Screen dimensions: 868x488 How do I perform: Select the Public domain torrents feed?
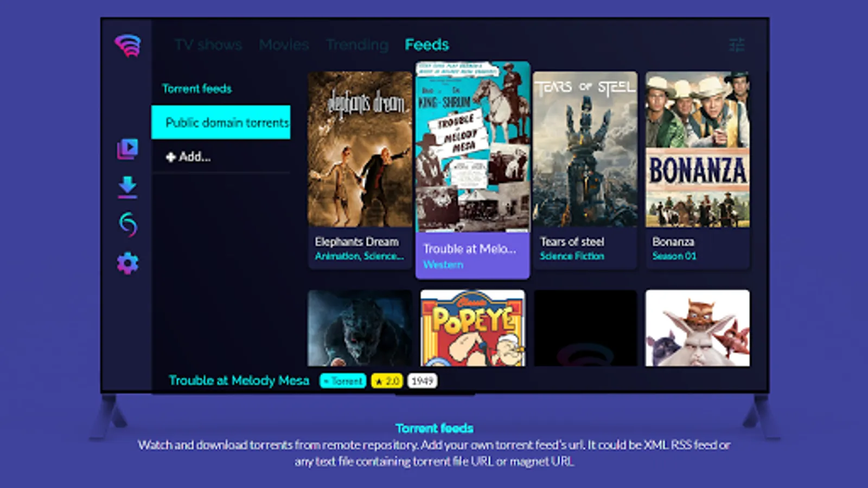click(x=221, y=123)
